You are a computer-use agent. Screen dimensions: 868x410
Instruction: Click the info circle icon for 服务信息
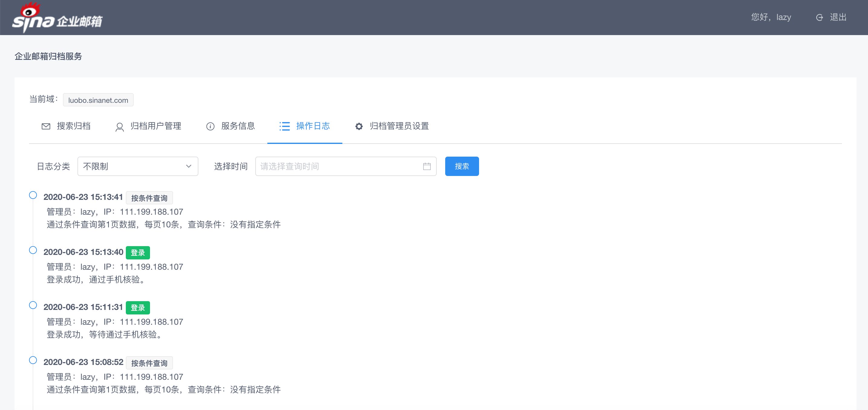(x=210, y=126)
